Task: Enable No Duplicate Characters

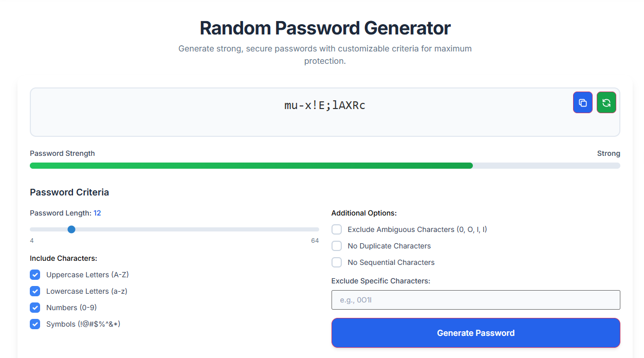Action: pyautogui.click(x=337, y=246)
